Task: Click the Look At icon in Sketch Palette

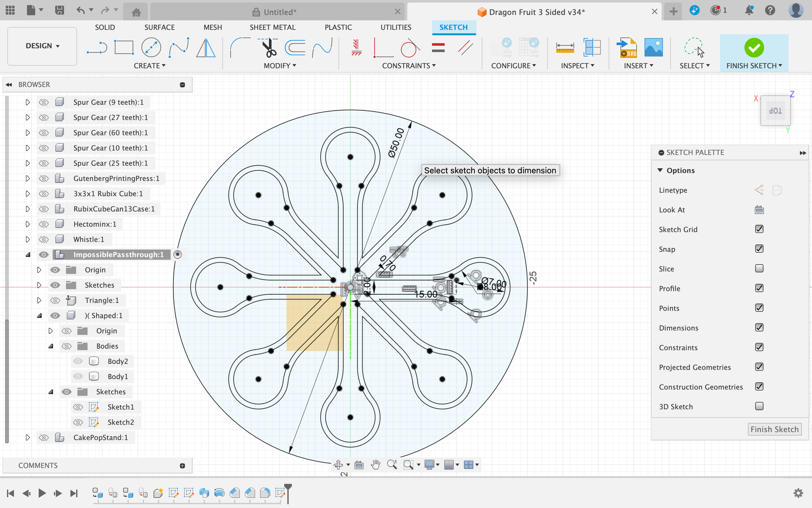Action: click(759, 210)
